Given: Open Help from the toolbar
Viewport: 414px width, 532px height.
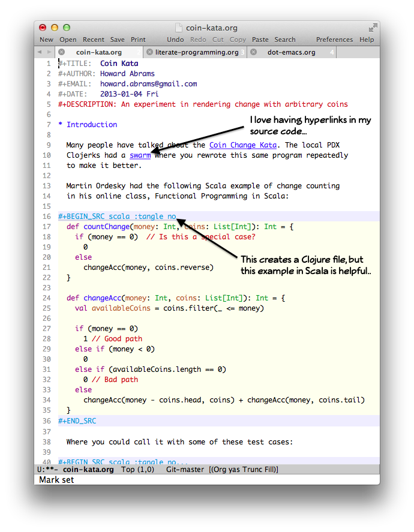Looking at the screenshot, I should click(367, 40).
